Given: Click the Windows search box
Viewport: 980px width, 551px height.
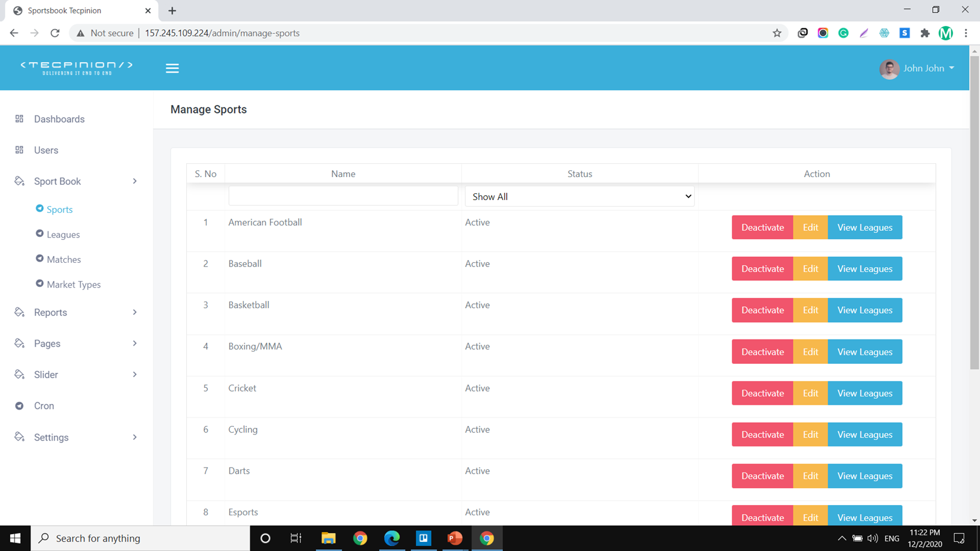Looking at the screenshot, I should 140,538.
